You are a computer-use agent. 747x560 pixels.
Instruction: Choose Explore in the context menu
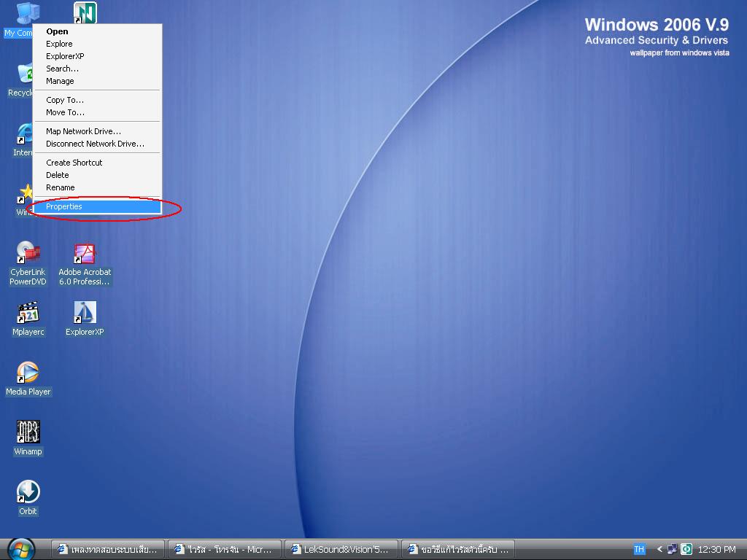(97, 44)
